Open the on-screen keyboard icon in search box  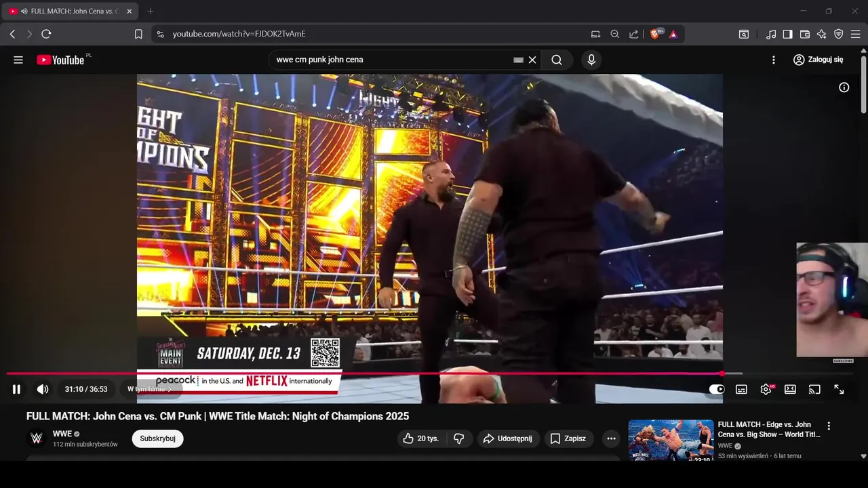point(518,60)
